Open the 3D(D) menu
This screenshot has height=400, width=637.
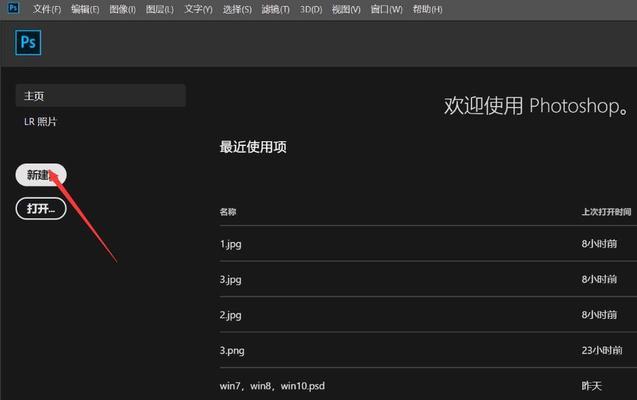tap(311, 9)
